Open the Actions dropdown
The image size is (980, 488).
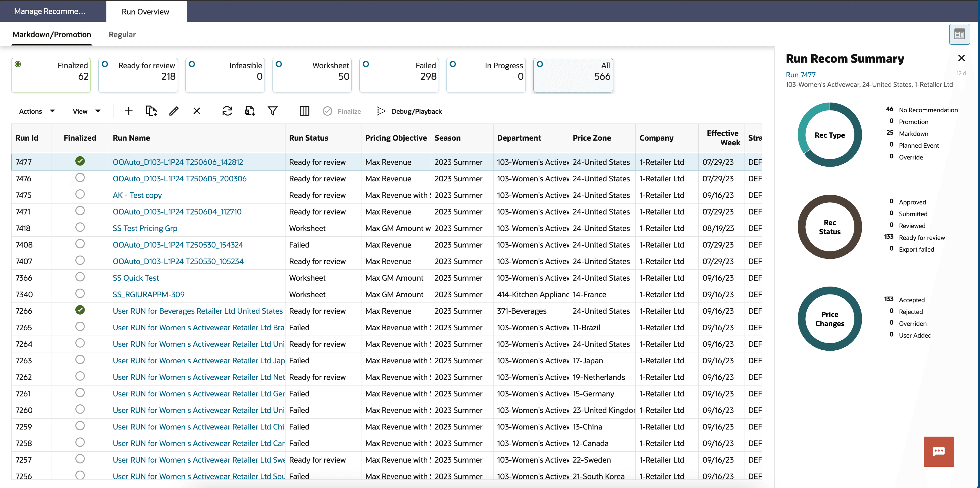pyautogui.click(x=36, y=111)
